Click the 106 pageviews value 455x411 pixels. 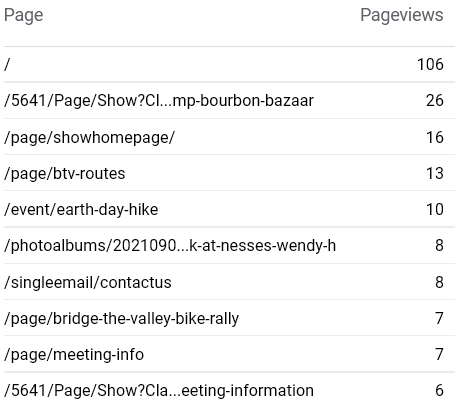point(430,64)
